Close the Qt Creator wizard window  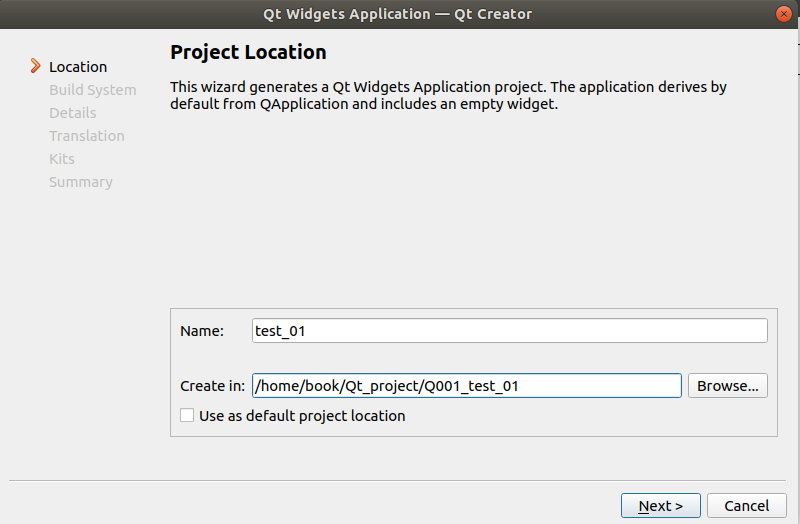pyautogui.click(x=783, y=14)
